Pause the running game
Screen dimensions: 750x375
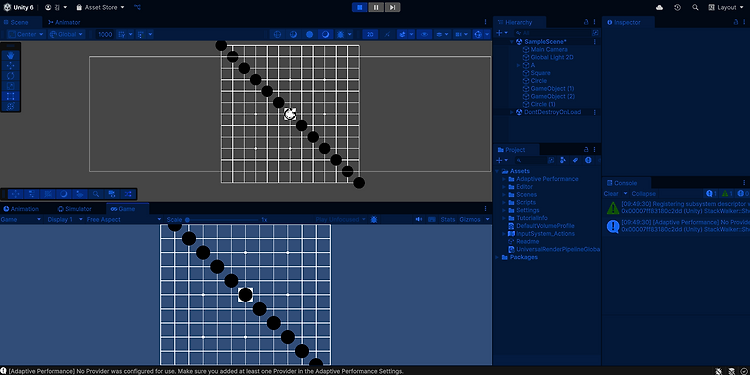pos(376,7)
